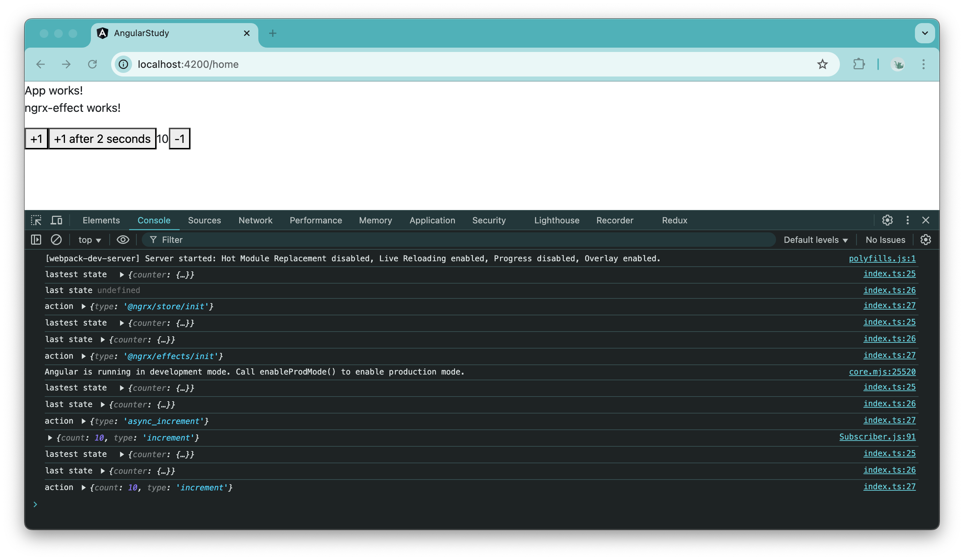Viewport: 964px width, 560px height.
Task: Clear the console with the clear icon
Action: 57,240
